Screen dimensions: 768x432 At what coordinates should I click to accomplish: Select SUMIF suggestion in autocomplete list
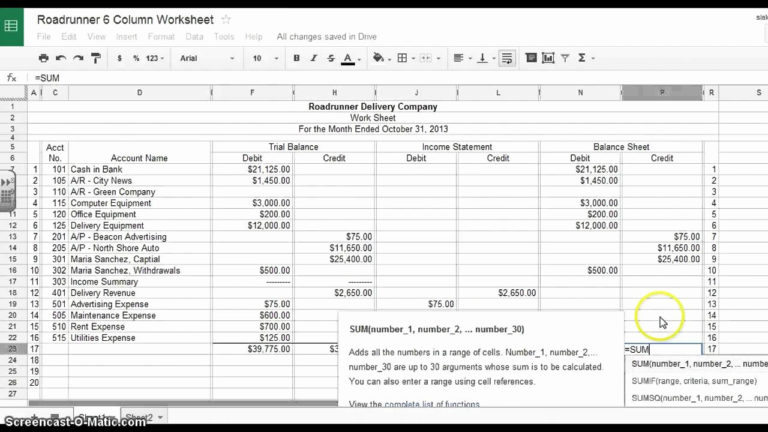[694, 381]
